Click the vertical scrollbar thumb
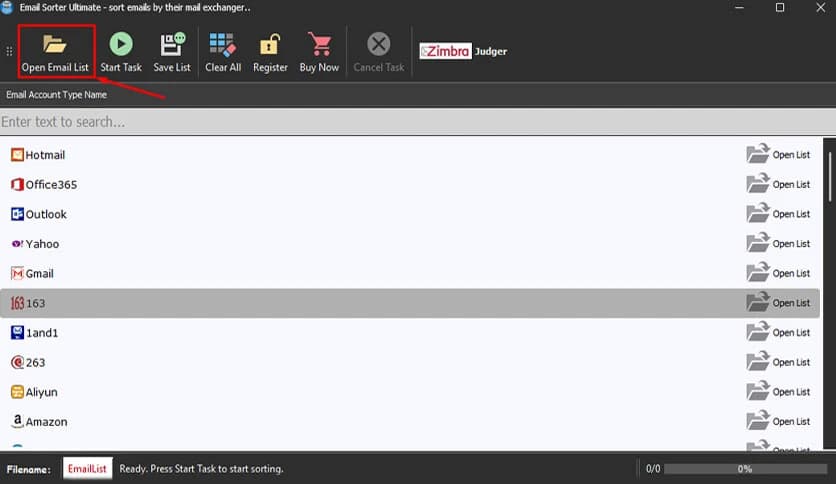This screenshot has height=484, width=836. tap(830, 176)
